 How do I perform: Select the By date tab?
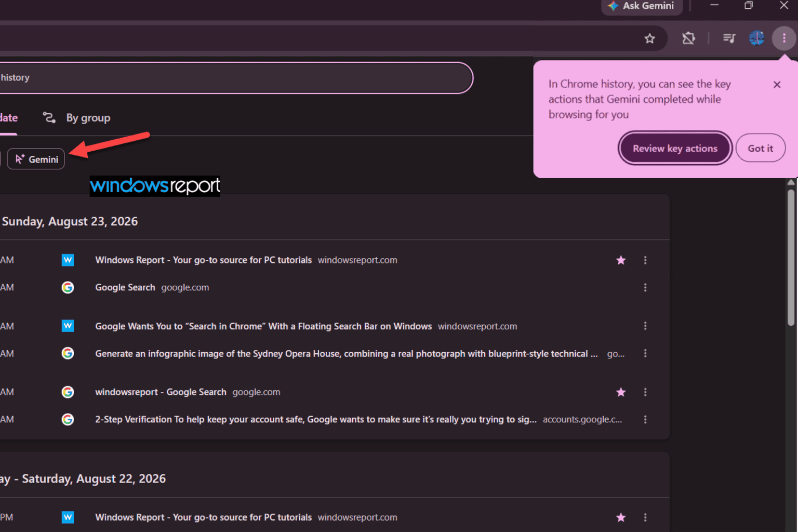tap(9, 118)
